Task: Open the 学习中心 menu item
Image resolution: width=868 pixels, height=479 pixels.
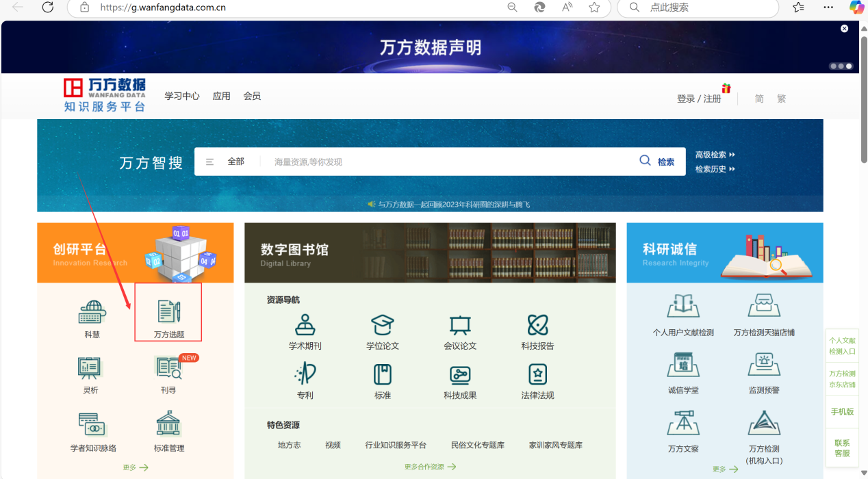Action: pos(182,96)
